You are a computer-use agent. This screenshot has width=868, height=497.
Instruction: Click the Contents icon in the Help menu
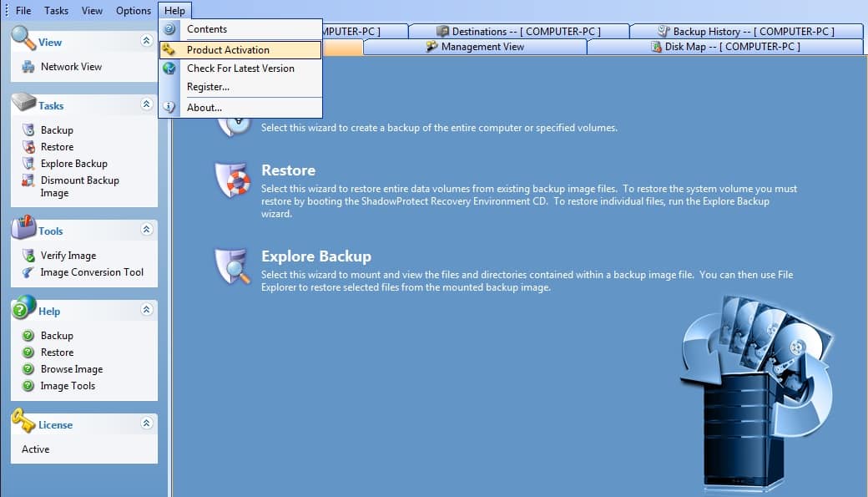[171, 28]
